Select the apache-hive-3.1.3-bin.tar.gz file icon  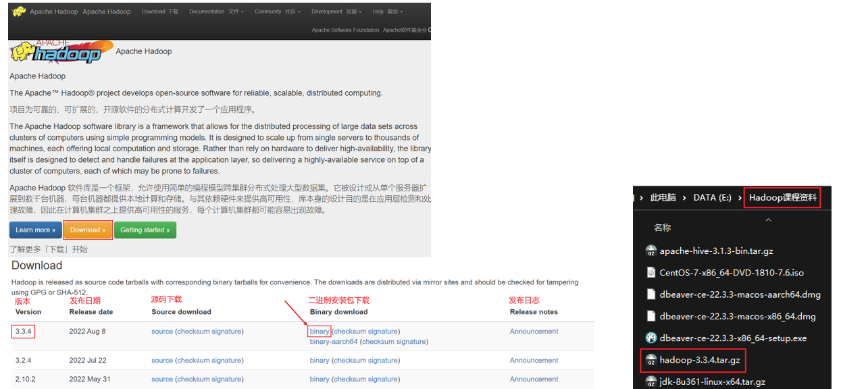tap(651, 251)
